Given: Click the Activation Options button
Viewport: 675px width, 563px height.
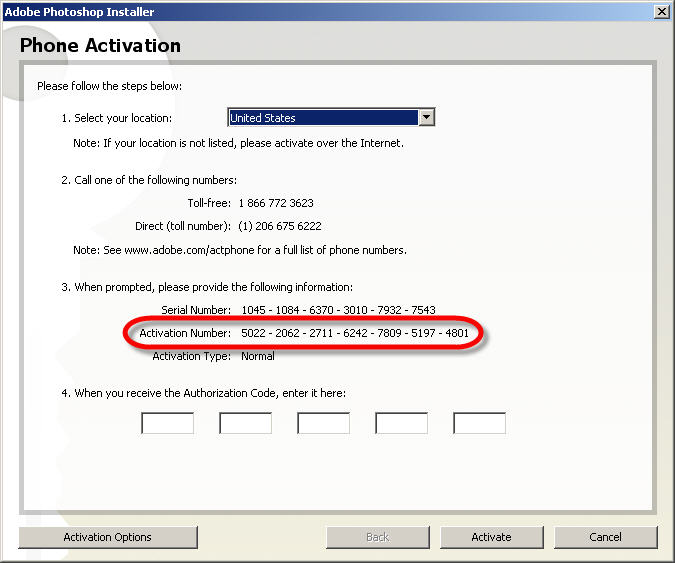Looking at the screenshot, I should pyautogui.click(x=108, y=537).
